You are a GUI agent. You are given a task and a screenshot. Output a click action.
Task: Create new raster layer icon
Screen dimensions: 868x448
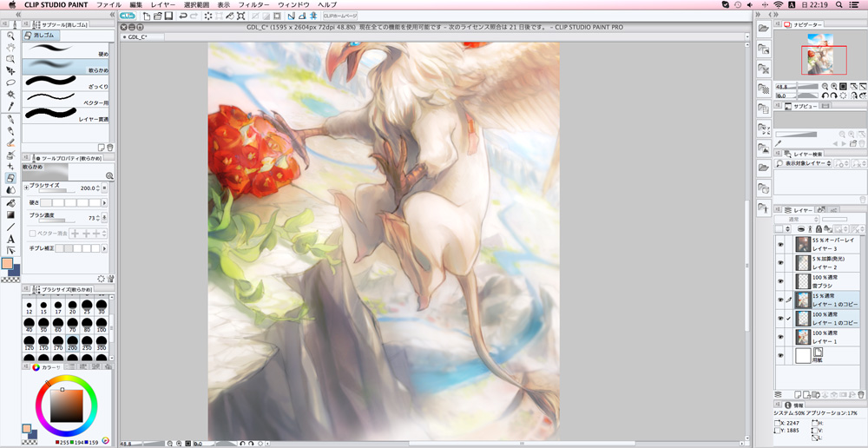point(798,394)
